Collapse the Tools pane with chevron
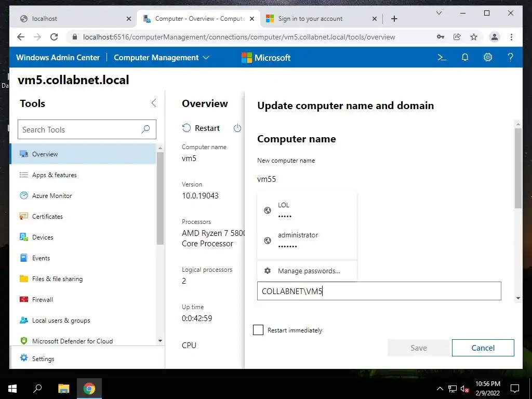 pyautogui.click(x=154, y=103)
